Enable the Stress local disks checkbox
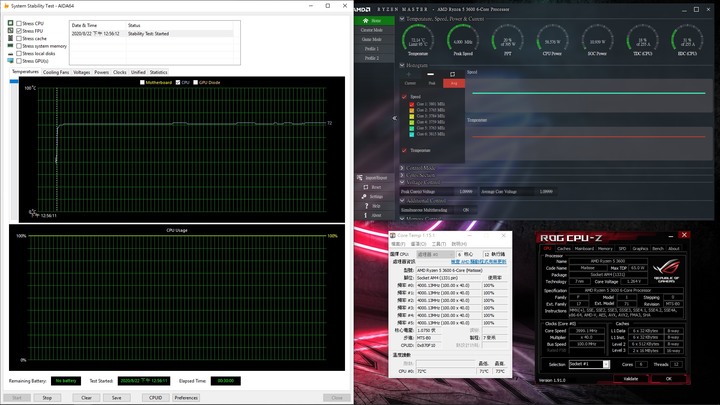 pyautogui.click(x=19, y=53)
